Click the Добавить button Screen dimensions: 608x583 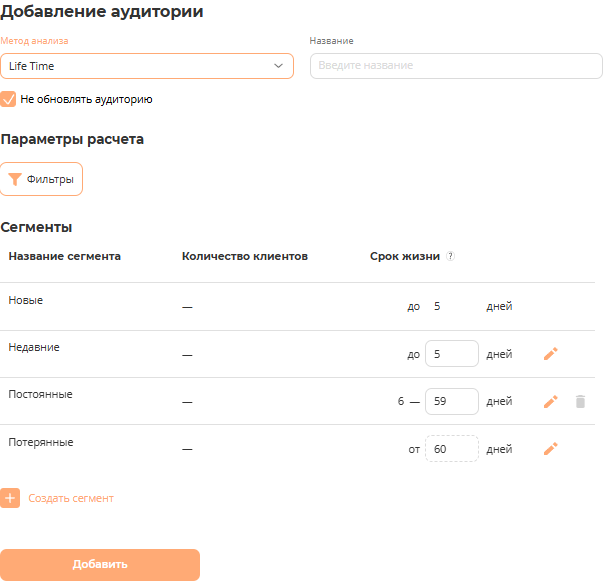pyautogui.click(x=100, y=565)
